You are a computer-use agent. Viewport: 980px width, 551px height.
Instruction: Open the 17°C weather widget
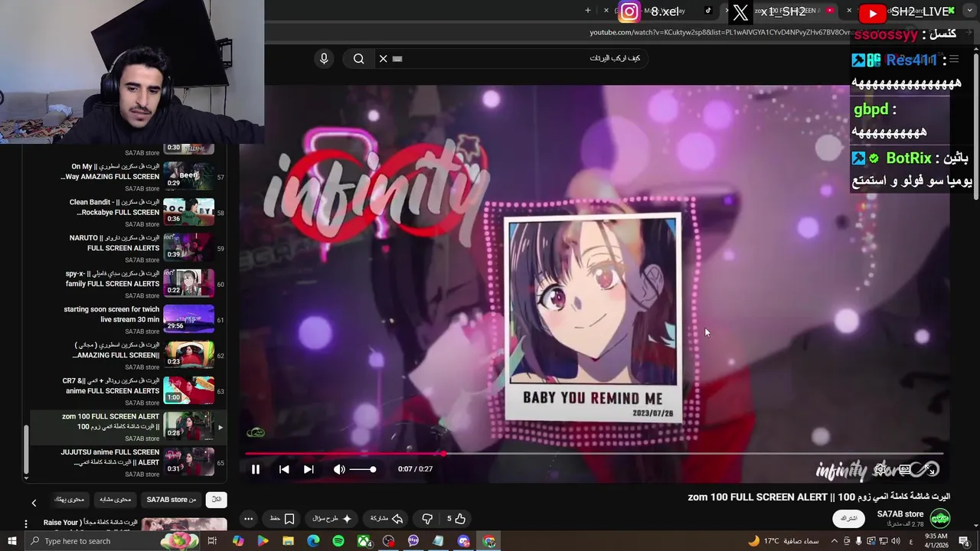click(x=784, y=541)
